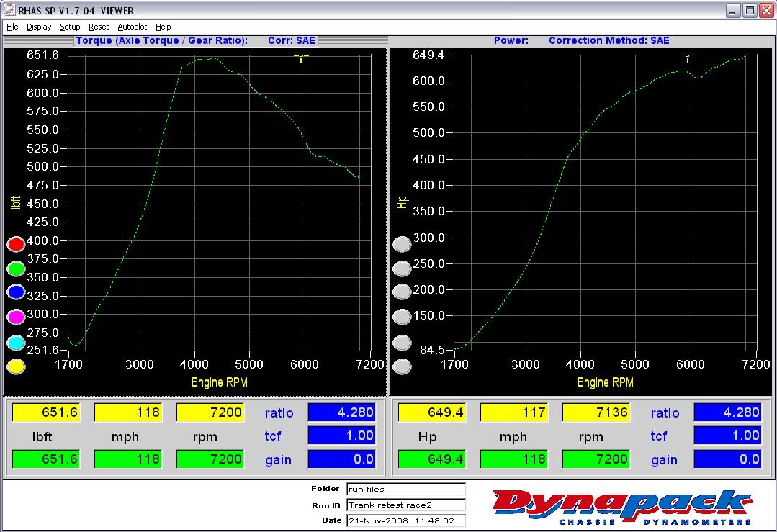Click the green 118 mph field in torque panel
777x532 pixels.
click(x=128, y=459)
